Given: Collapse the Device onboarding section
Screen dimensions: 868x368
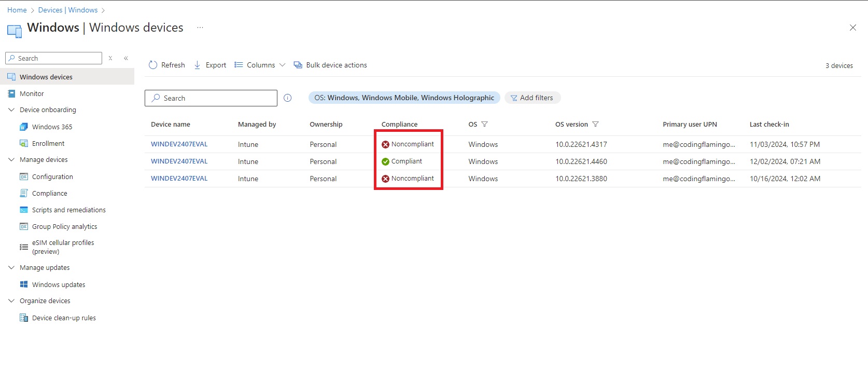Looking at the screenshot, I should pyautogui.click(x=11, y=110).
